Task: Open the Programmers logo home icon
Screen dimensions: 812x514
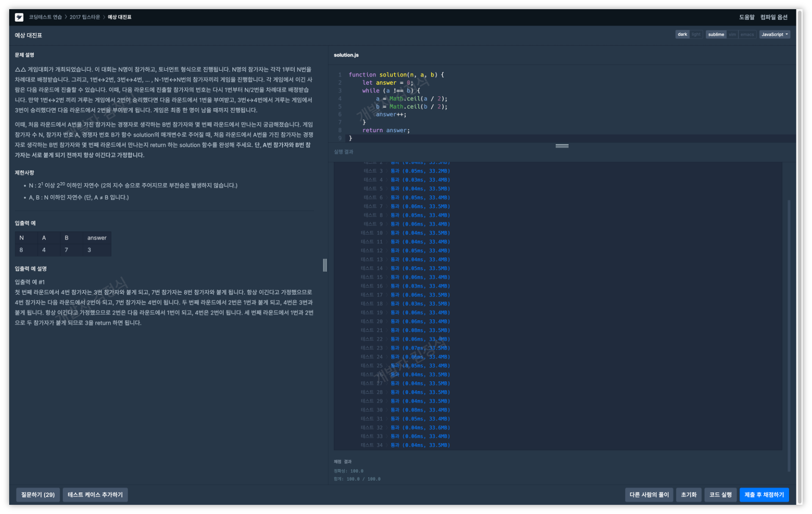Action: click(x=19, y=17)
